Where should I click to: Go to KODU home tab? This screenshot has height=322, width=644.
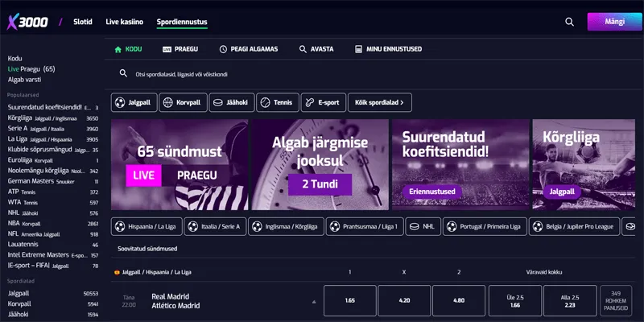click(x=128, y=49)
